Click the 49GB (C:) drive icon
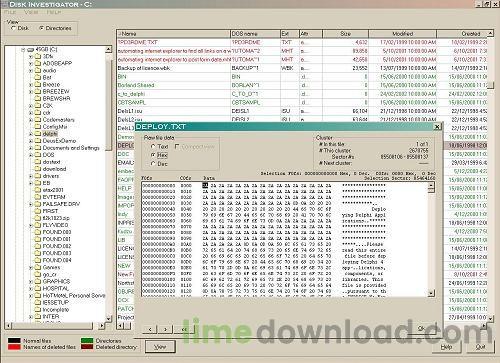 pos(31,50)
